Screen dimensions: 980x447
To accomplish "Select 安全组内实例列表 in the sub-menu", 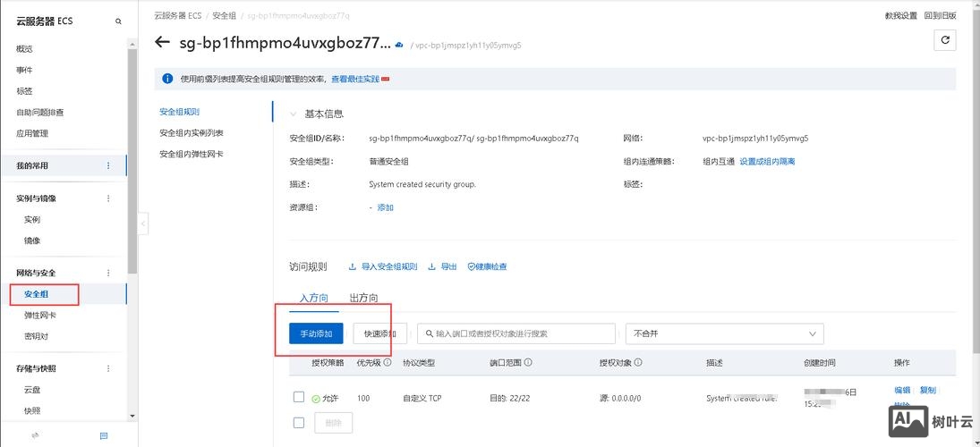I will [192, 133].
